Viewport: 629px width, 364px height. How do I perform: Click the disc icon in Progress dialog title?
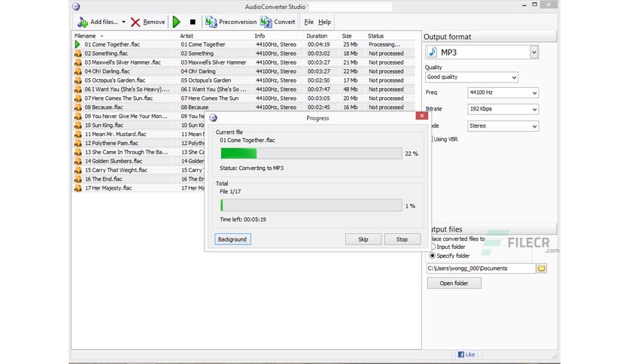click(214, 118)
